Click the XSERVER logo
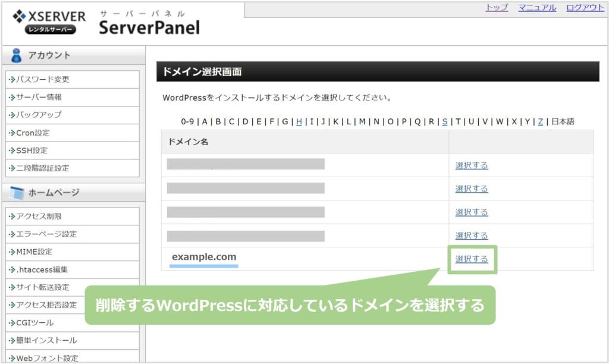Screen dimensions: 609x364 click(49, 22)
